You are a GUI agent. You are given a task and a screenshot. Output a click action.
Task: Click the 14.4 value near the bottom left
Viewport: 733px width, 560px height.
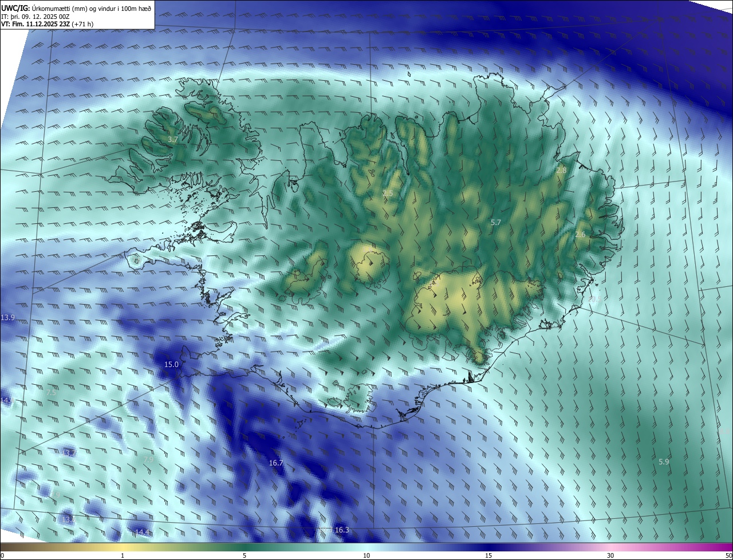pyautogui.click(x=143, y=533)
